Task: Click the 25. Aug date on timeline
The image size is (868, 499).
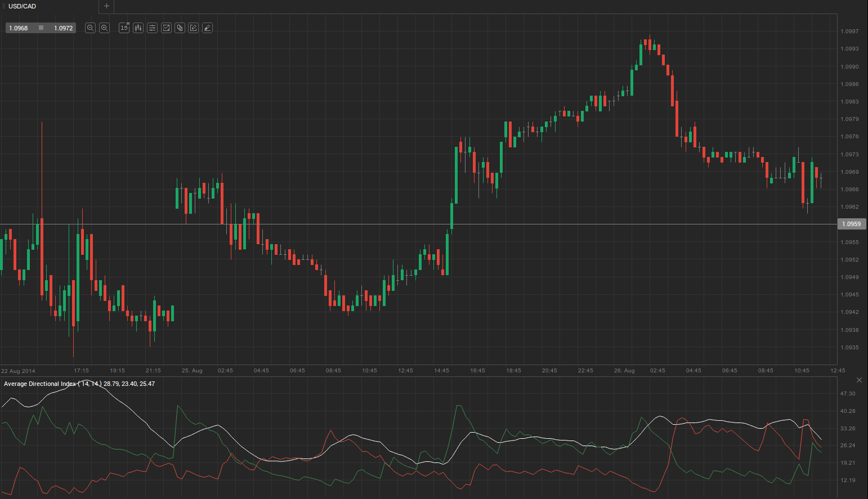Action: click(x=192, y=371)
